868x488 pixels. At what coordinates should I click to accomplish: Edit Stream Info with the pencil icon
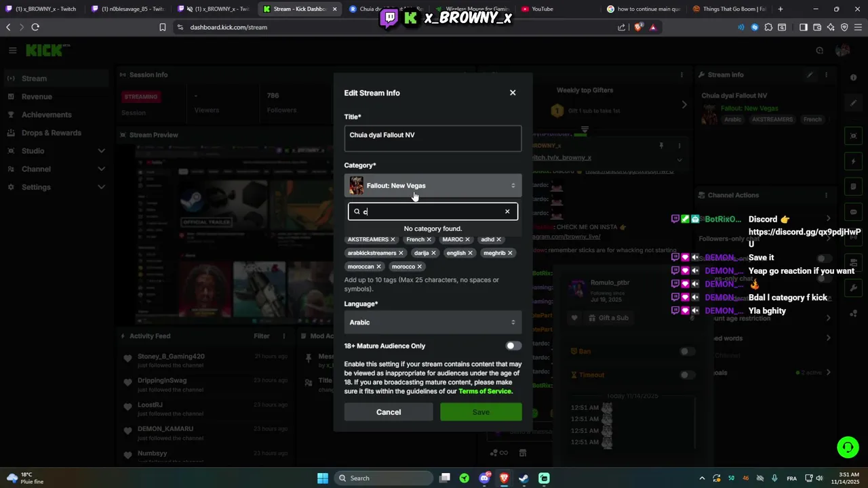tap(810, 75)
